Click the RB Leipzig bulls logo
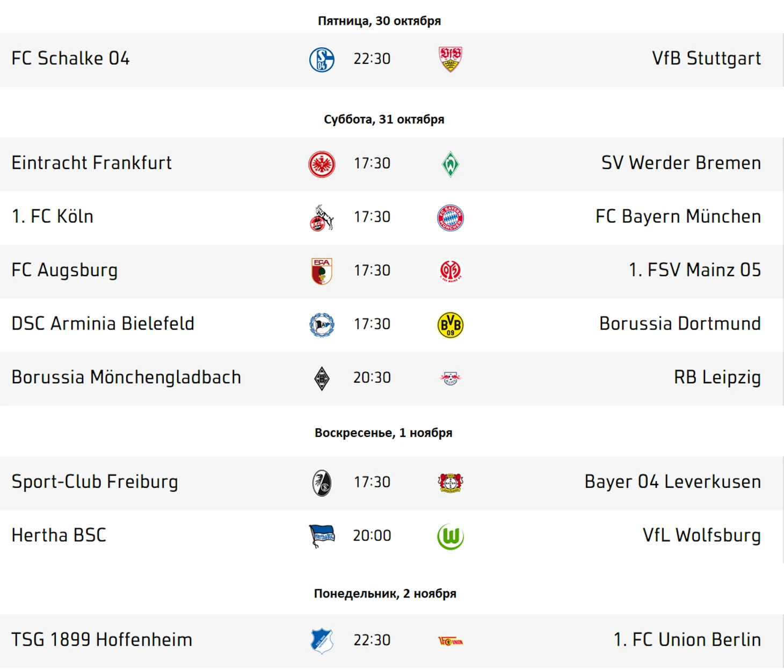Screen dimensions: 784x672 [450, 378]
